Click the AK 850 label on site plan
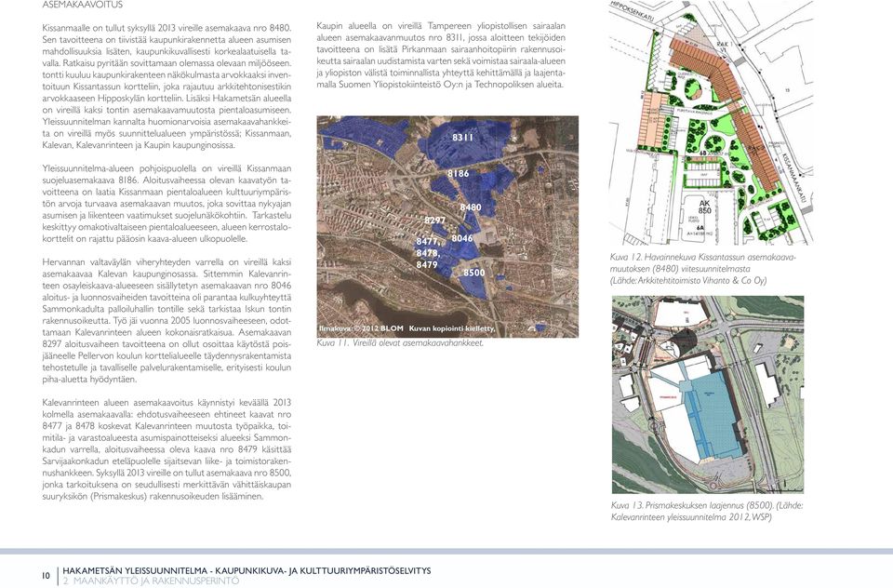Image resolution: width=893 pixels, height=588 pixels. [704, 207]
